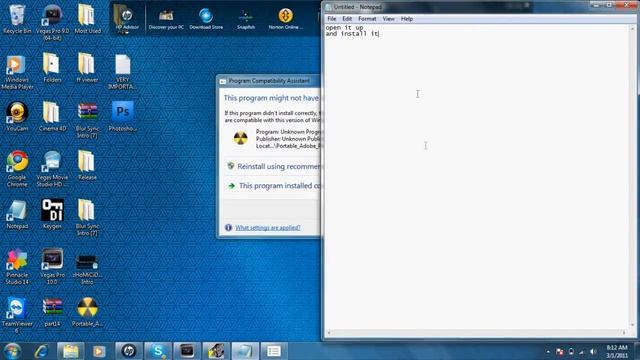Show hidden system tray icons
The image size is (640, 360).
tap(548, 351)
